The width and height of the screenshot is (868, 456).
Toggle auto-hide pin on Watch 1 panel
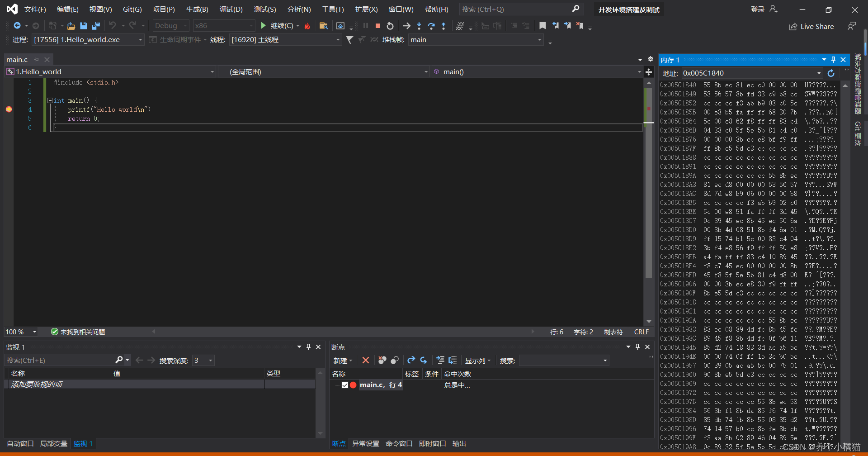point(308,347)
